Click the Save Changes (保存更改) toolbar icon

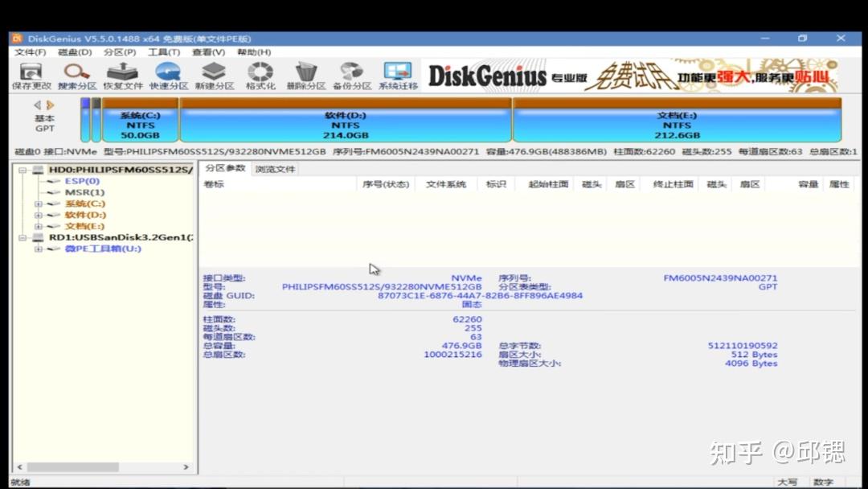click(31, 76)
